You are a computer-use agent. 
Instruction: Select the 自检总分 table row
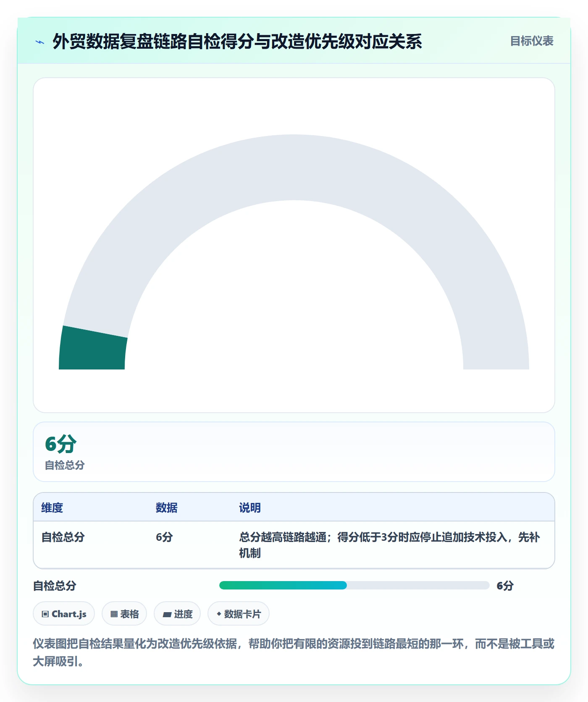click(294, 545)
